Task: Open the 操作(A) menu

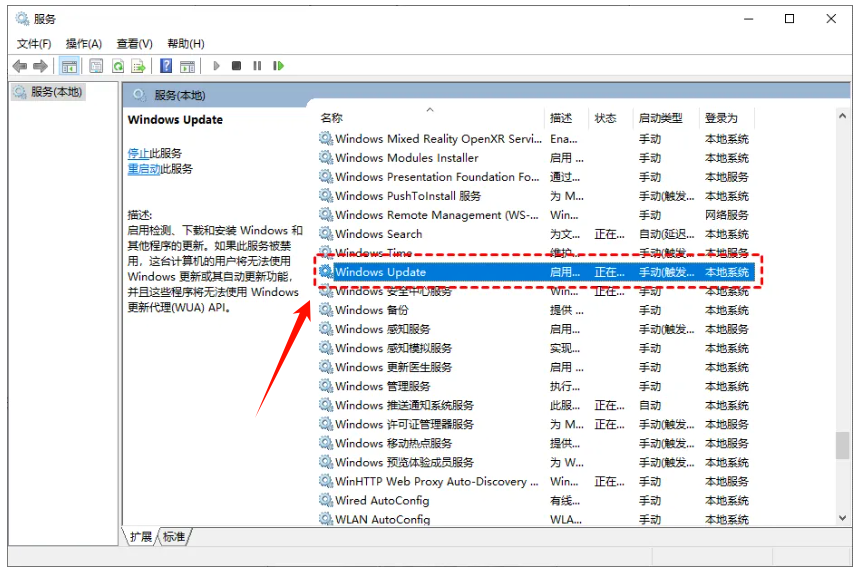Action: [84, 43]
